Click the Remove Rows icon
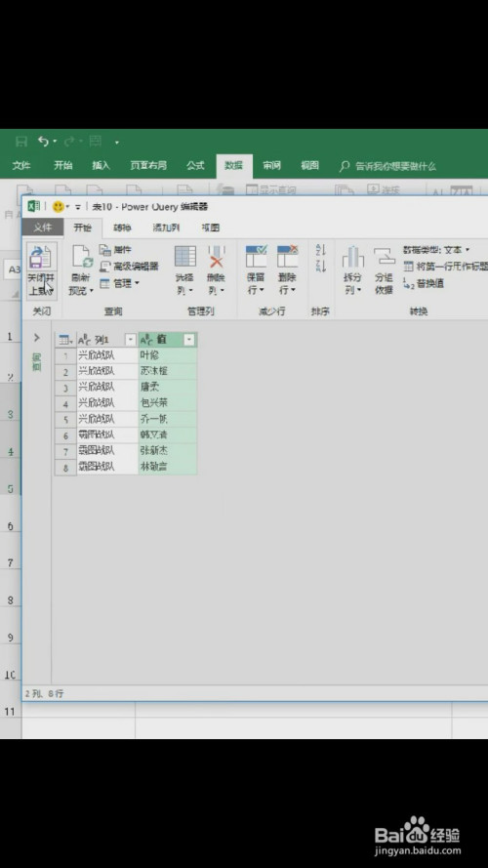488x868 pixels. pos(288,257)
